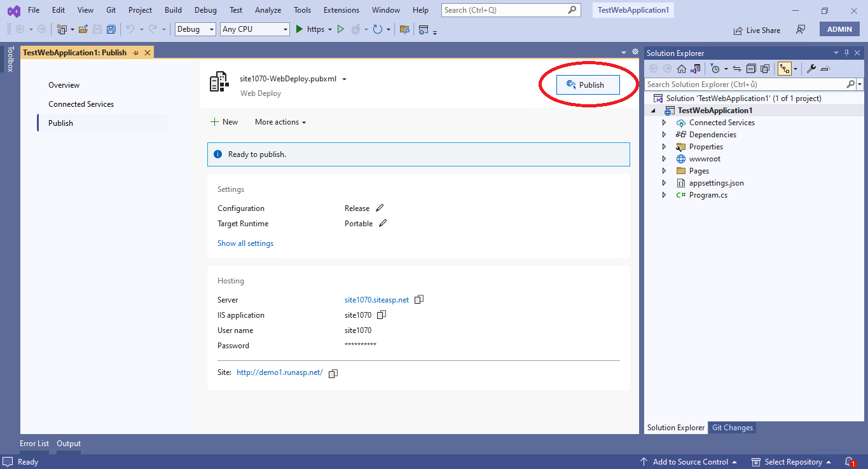Select Overview in the left navigation
This screenshot has height=469, width=868.
click(64, 85)
